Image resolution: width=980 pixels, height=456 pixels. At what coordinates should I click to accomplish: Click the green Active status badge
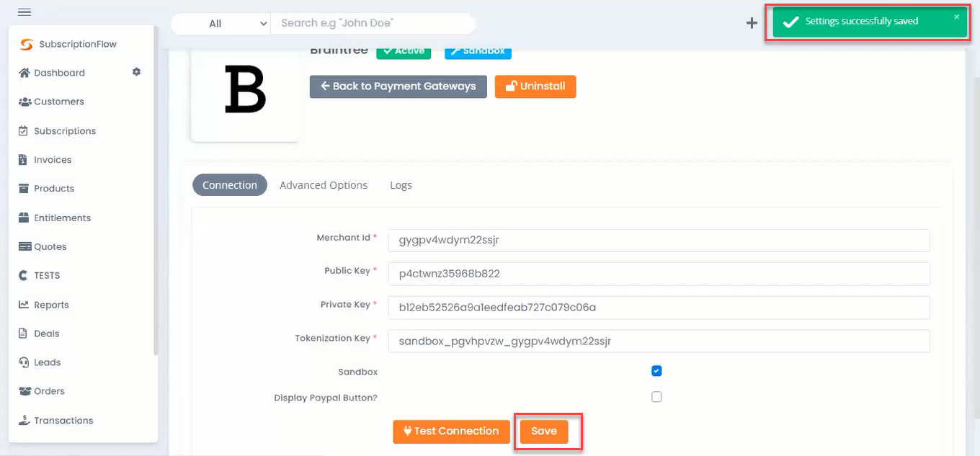click(404, 51)
